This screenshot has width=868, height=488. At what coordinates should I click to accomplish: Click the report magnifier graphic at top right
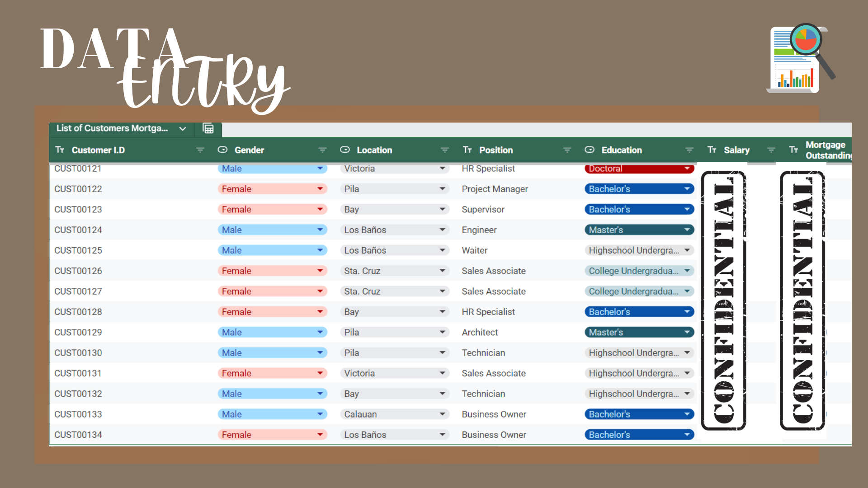click(x=801, y=58)
